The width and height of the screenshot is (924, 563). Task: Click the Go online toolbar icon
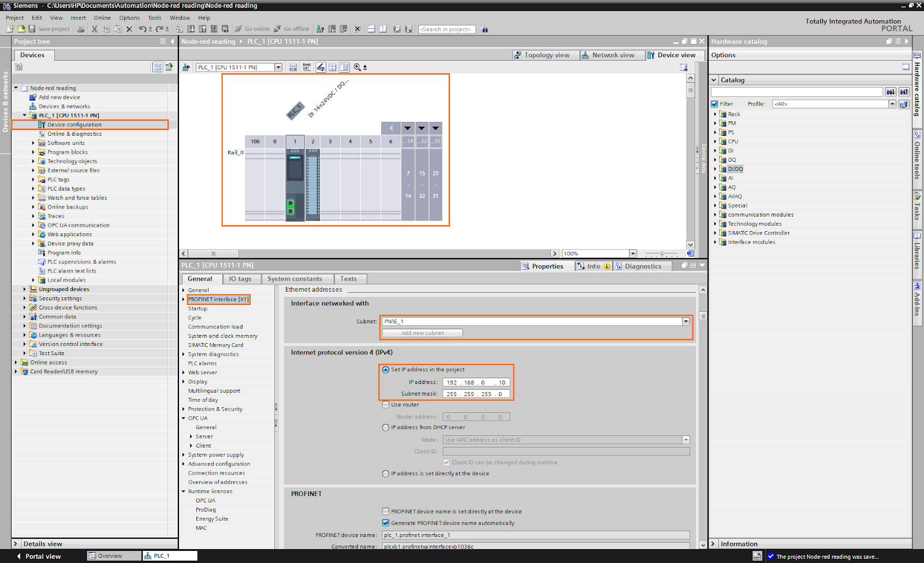(239, 29)
